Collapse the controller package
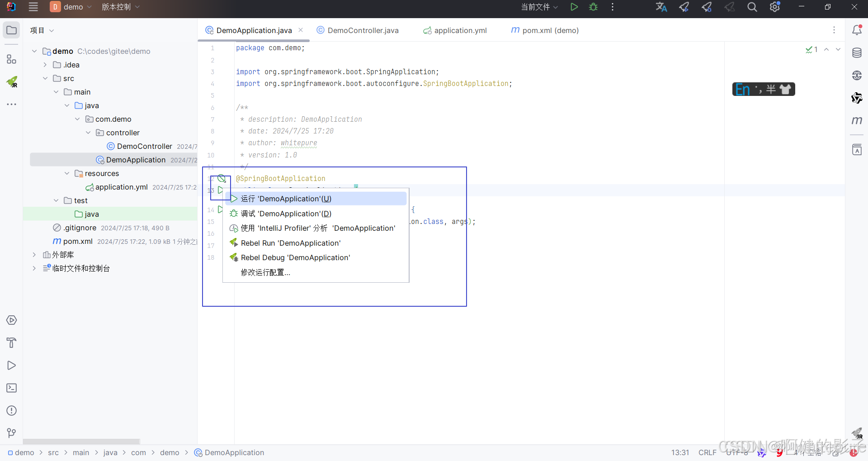The image size is (868, 461). (x=88, y=133)
